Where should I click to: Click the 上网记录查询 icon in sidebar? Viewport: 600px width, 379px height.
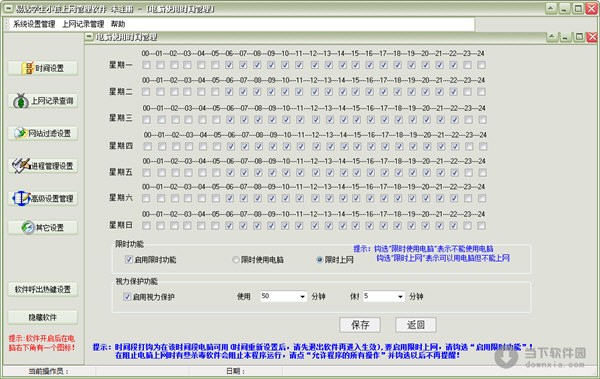21,101
